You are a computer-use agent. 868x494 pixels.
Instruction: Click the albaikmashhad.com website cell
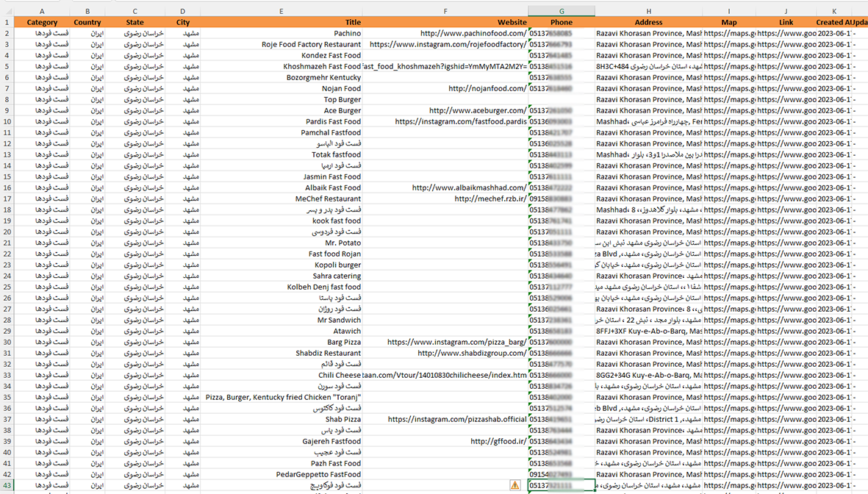point(445,187)
